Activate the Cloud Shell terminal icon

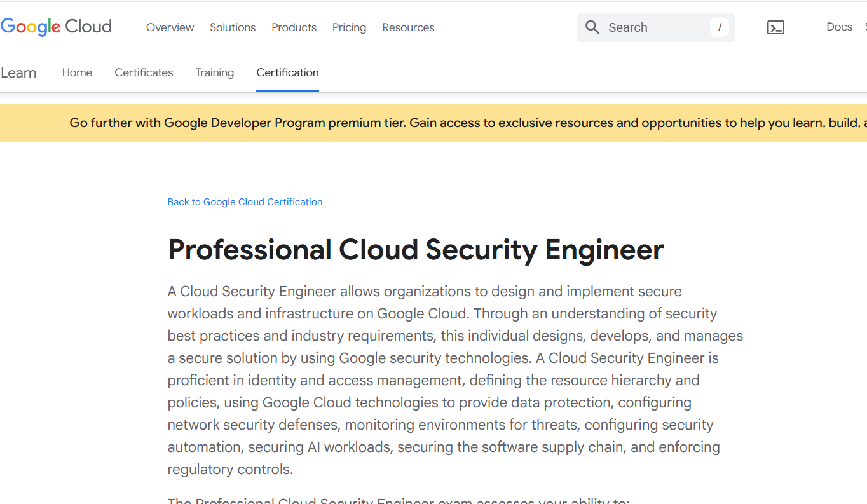775,27
